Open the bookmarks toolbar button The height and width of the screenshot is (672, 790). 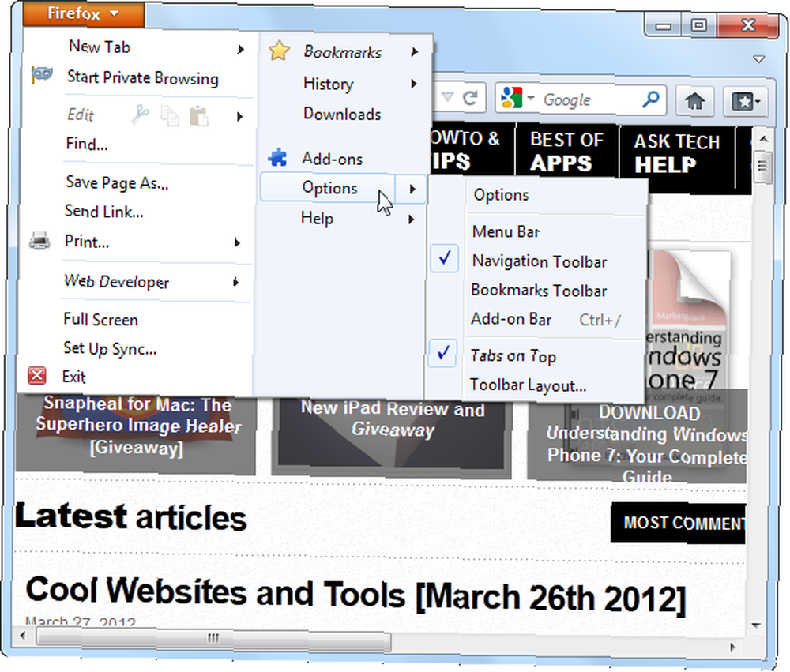[746, 101]
